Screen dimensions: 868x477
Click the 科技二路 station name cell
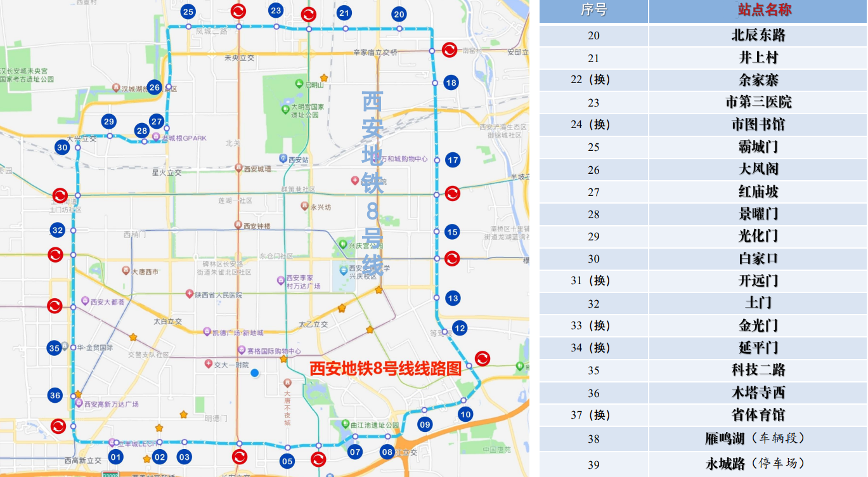pos(758,370)
